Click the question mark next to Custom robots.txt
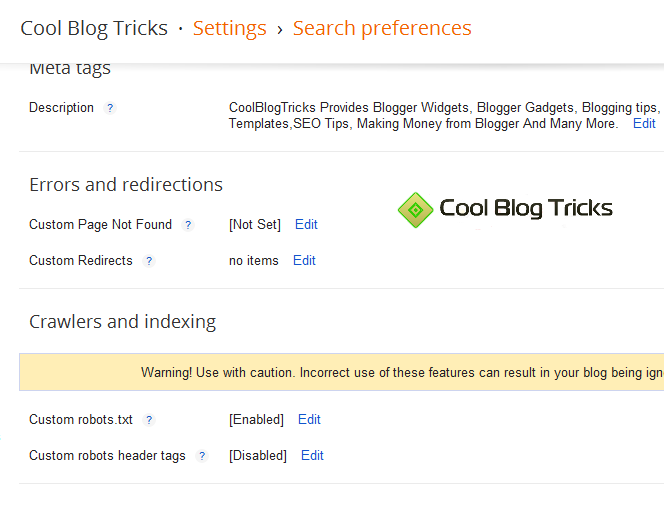 [x=149, y=420]
